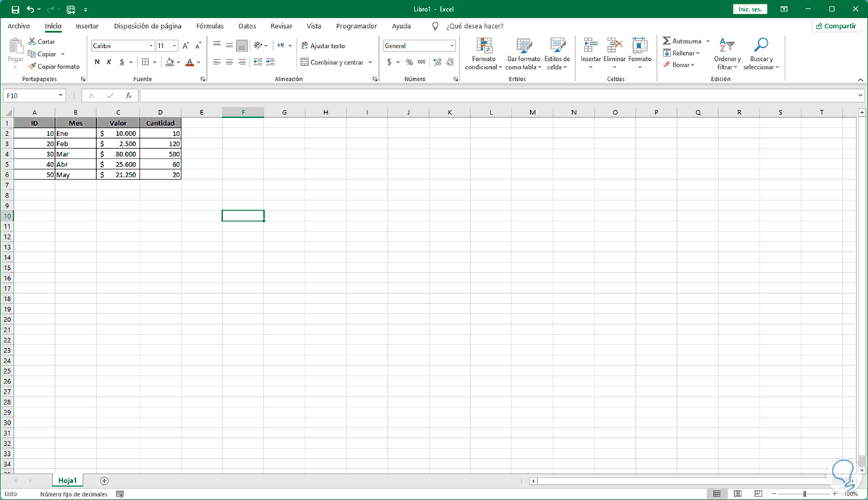Align text to top of cell
The width and height of the screenshot is (868, 500).
216,45
